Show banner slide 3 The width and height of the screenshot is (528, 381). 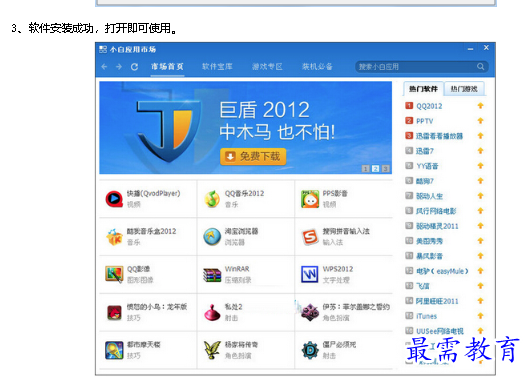click(x=386, y=168)
